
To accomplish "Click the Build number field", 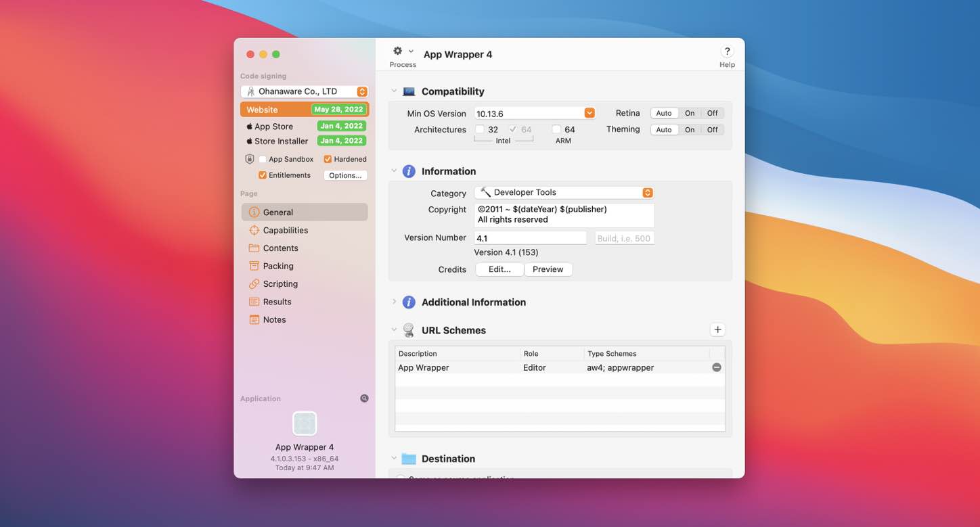I will (x=624, y=238).
